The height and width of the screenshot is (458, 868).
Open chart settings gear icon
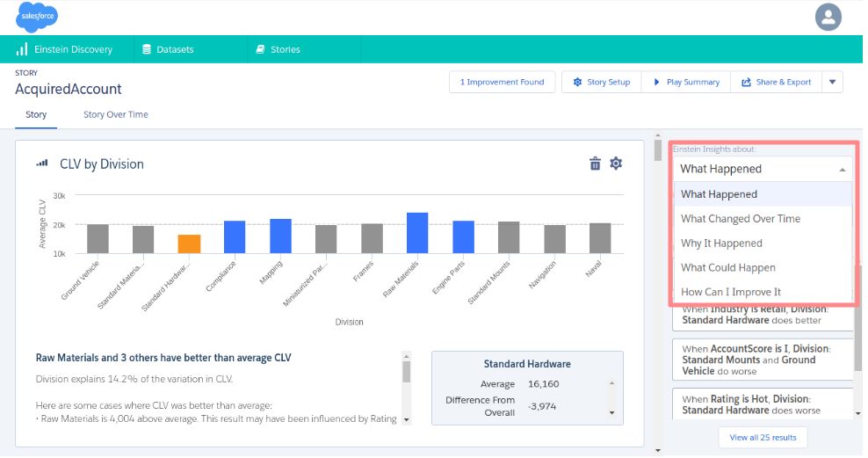[x=616, y=164]
